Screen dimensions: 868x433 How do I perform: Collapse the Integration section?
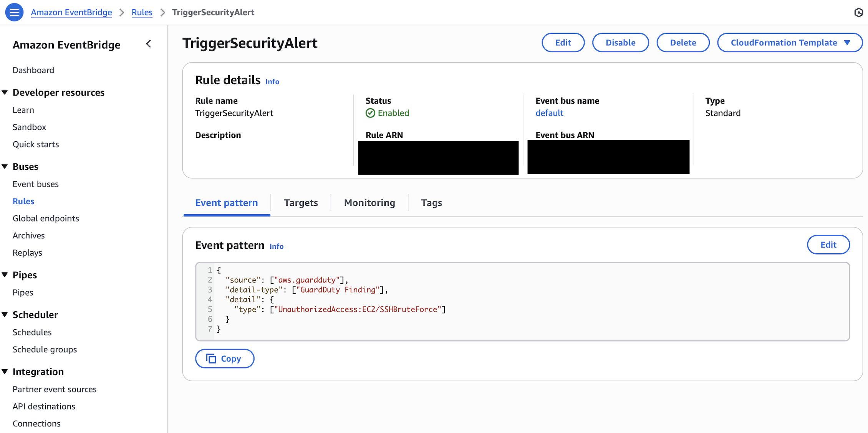point(5,371)
